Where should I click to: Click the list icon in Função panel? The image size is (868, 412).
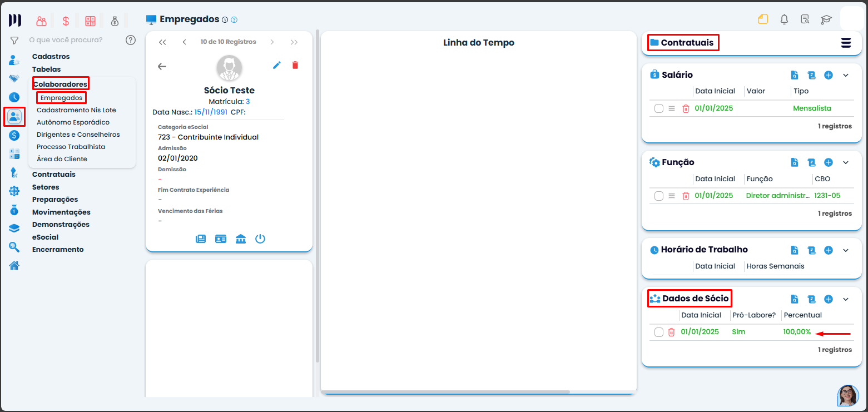(x=811, y=162)
